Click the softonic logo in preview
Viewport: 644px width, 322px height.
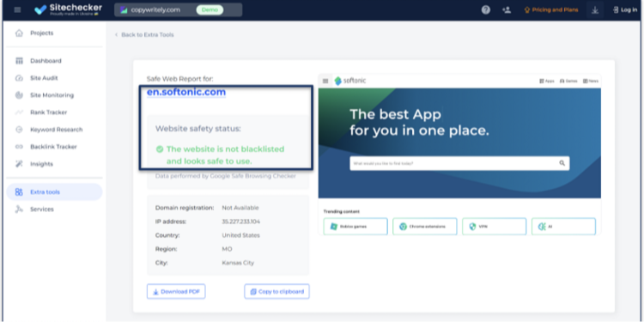click(x=350, y=81)
